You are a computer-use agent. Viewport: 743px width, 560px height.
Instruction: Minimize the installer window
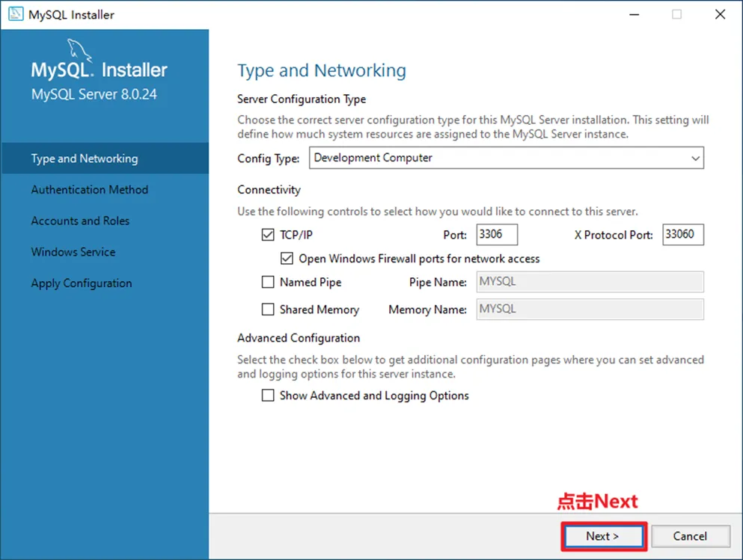point(632,14)
